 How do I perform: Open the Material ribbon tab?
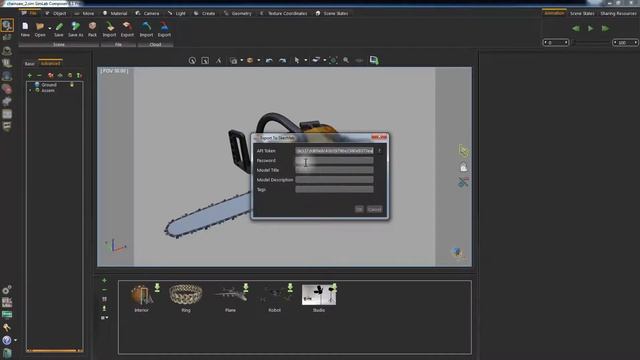(115, 13)
